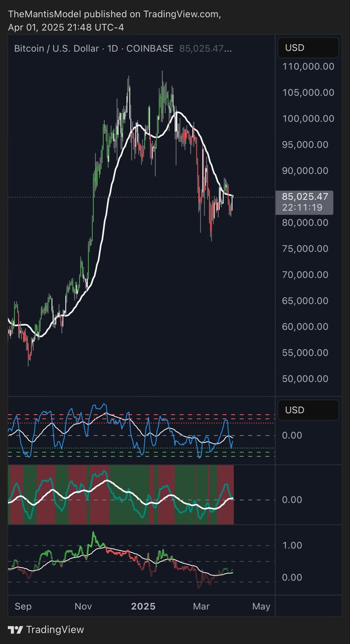350x644 pixels.
Task: Click the COINBASE exchange label
Action: tap(150, 48)
